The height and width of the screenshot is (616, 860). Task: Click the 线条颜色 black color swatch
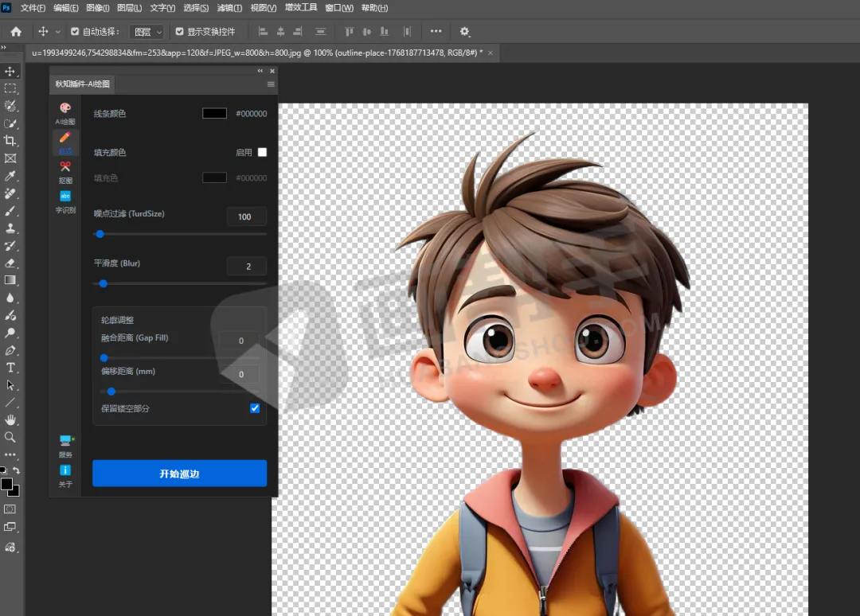pos(214,114)
